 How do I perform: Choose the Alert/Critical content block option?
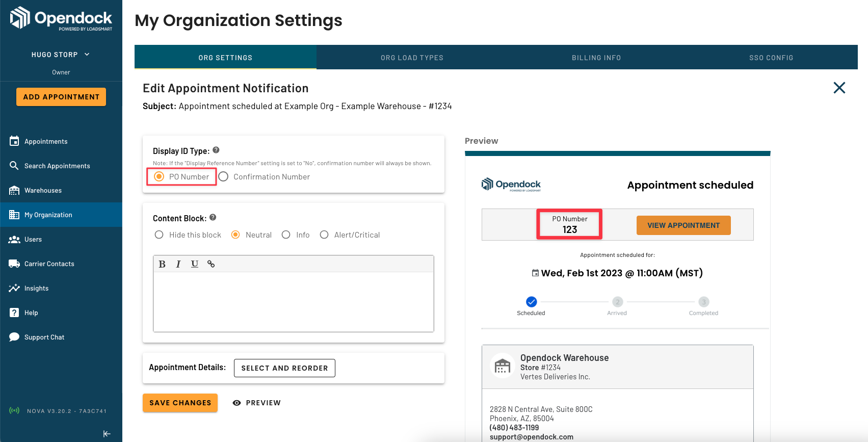click(324, 235)
